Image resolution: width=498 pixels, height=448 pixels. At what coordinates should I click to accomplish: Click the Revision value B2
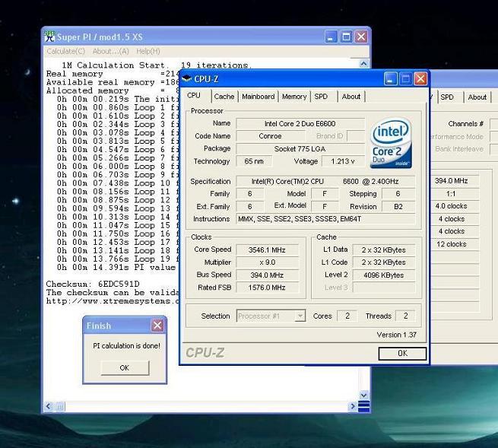click(x=398, y=207)
